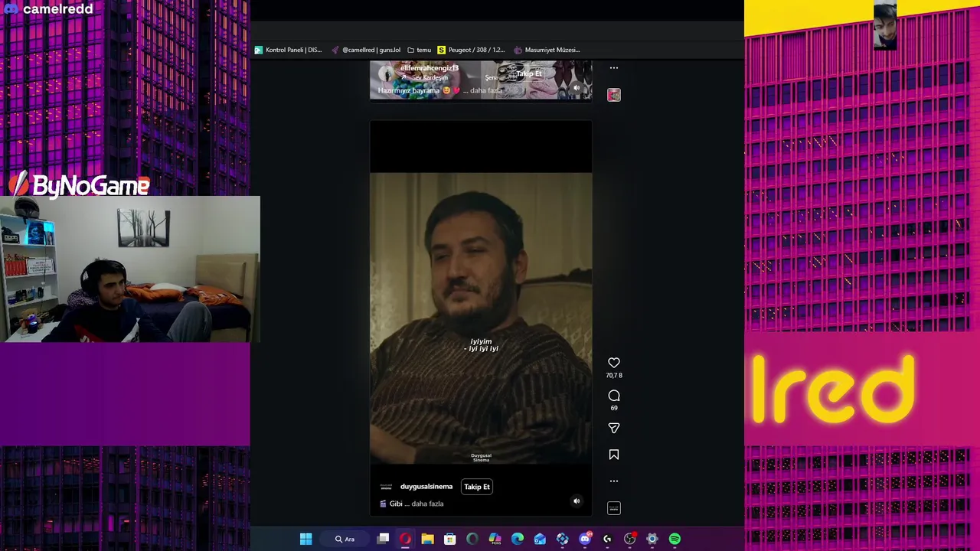Open elifemrahcengiz13 profile avatar

[386, 73]
